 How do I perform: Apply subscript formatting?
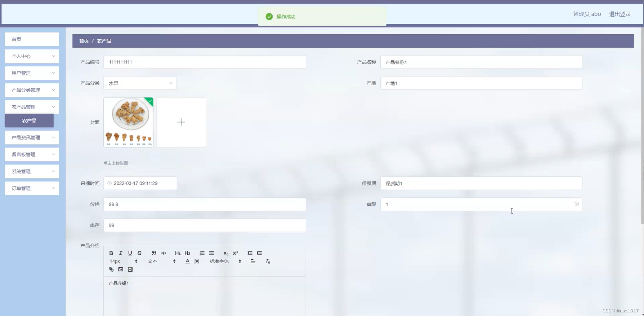226,253
